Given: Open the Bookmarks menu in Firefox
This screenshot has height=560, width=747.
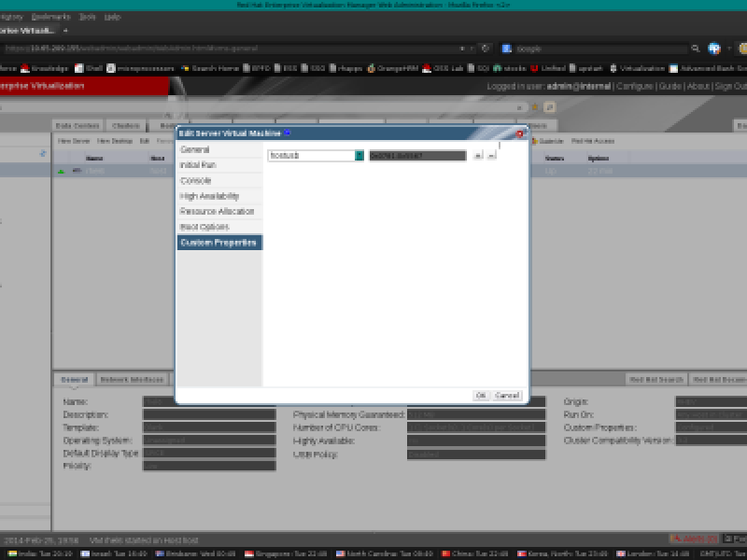Looking at the screenshot, I should (x=50, y=17).
